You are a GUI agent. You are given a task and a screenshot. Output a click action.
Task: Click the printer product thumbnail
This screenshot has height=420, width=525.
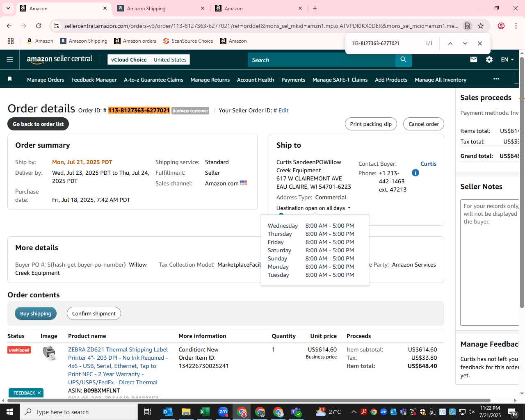click(x=49, y=353)
